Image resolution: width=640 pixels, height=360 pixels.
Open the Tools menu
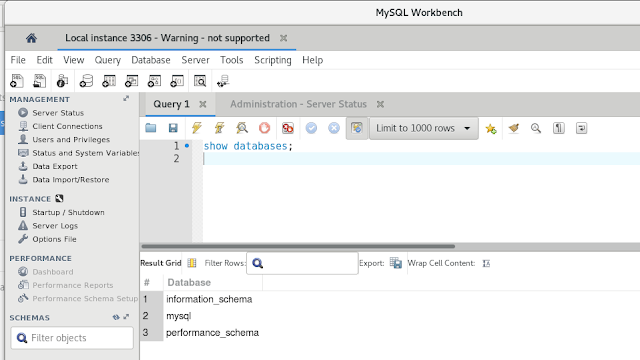[x=231, y=60]
